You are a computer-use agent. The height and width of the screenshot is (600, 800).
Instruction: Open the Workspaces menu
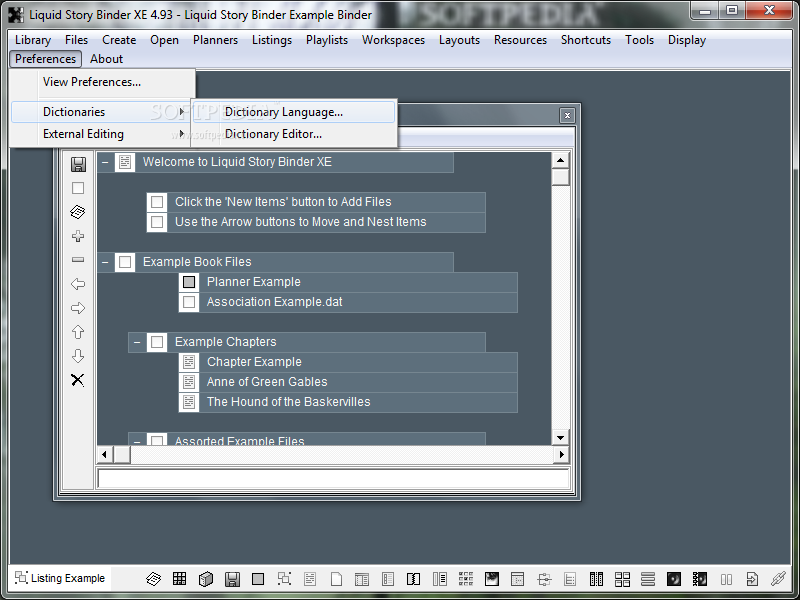[393, 40]
